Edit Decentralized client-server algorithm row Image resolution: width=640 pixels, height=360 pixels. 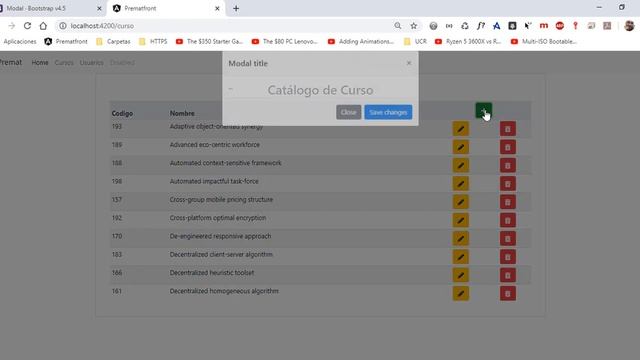(x=460, y=257)
